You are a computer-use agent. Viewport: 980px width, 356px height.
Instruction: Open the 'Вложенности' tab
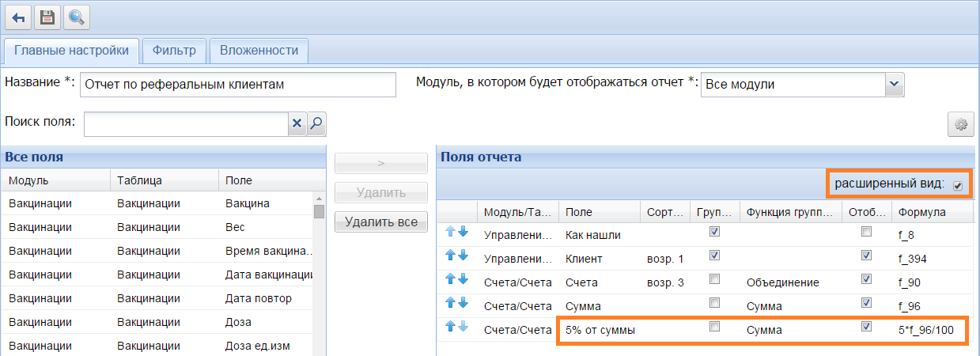coord(259,51)
